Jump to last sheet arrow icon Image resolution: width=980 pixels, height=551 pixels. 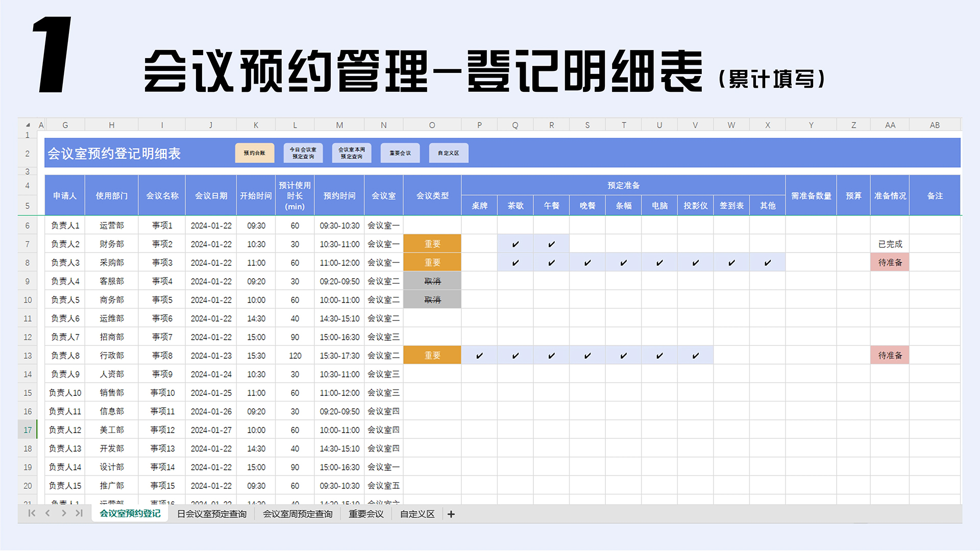click(x=79, y=513)
